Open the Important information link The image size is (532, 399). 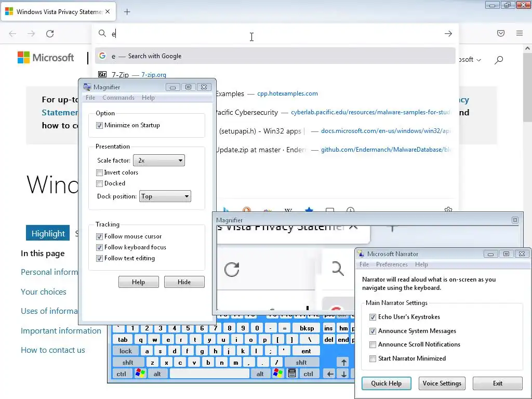pos(61,331)
